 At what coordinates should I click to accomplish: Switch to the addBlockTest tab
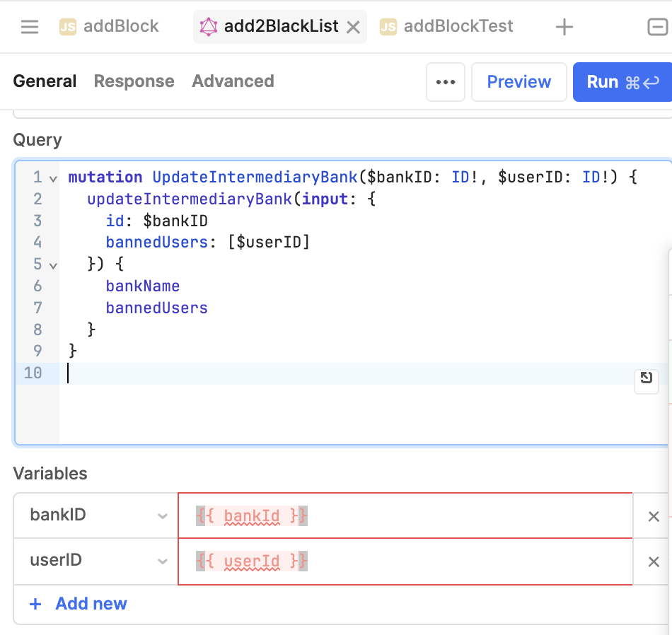(447, 27)
